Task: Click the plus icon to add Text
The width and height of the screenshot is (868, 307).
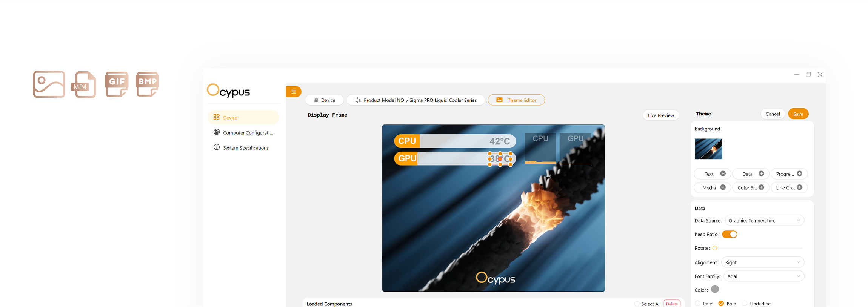Action: click(723, 173)
